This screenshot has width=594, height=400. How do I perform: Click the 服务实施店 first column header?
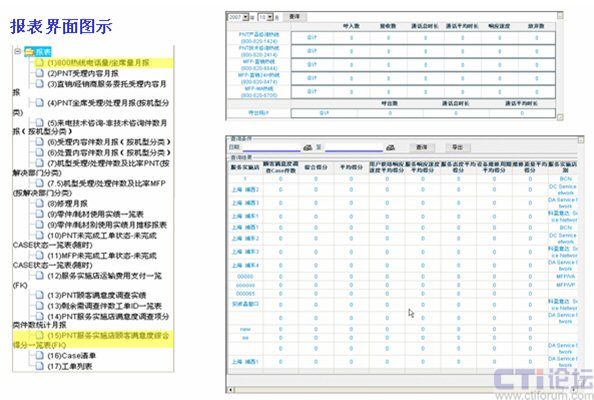tap(245, 167)
